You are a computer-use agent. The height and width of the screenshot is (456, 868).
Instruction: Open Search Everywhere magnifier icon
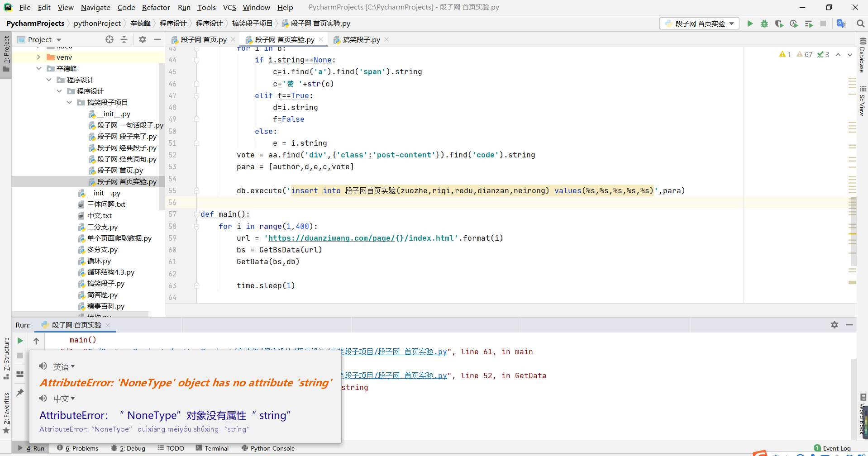pyautogui.click(x=860, y=24)
